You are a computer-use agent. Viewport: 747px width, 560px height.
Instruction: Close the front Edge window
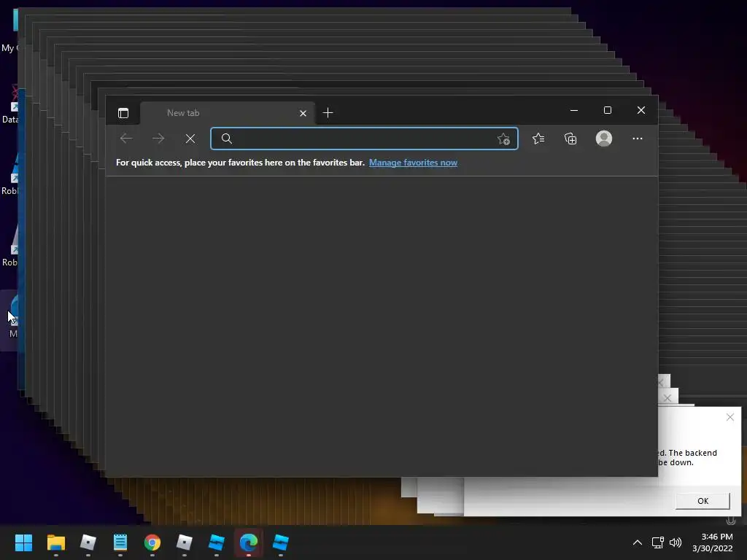[x=641, y=111]
